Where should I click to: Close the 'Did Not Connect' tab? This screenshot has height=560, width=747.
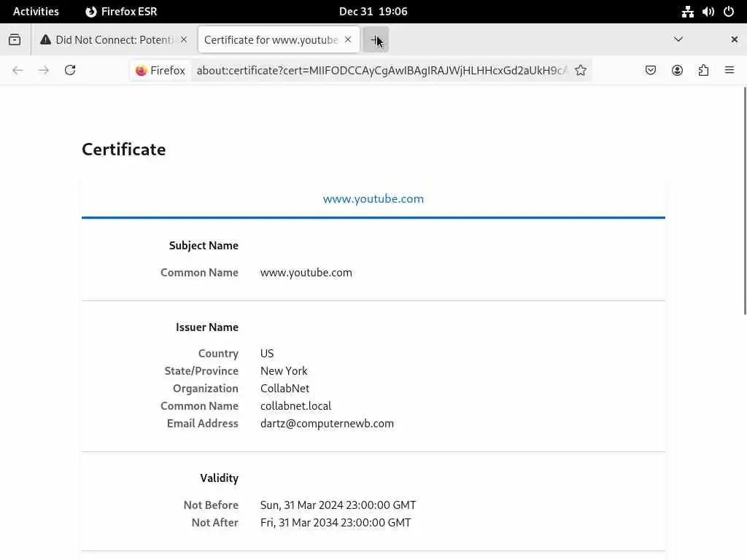click(x=184, y=39)
